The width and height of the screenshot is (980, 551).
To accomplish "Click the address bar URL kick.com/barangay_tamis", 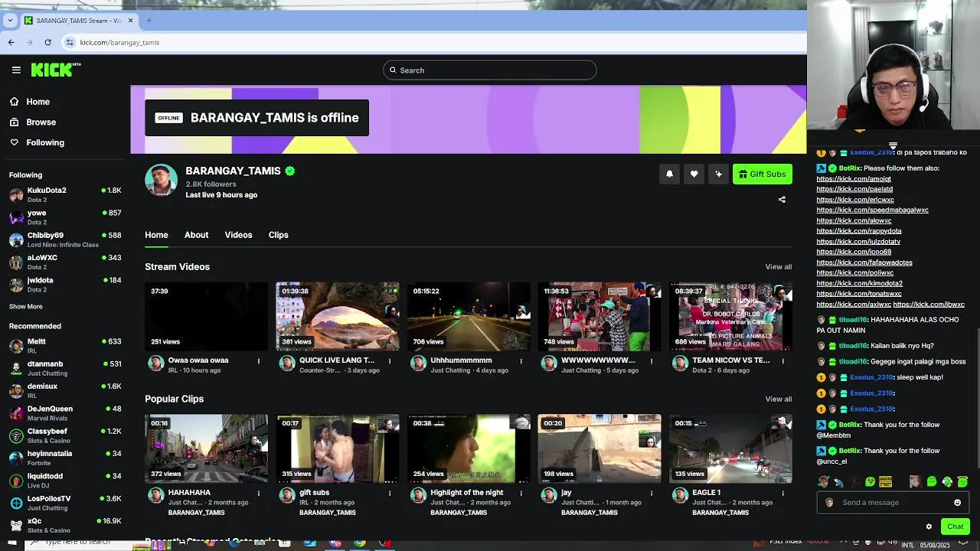I will click(x=119, y=42).
